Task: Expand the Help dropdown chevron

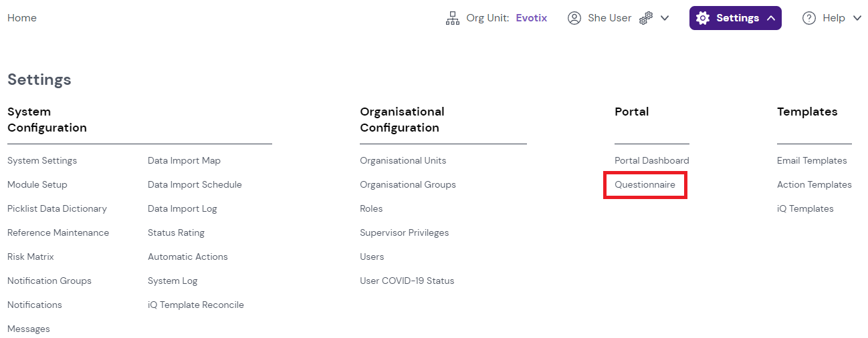Action: pyautogui.click(x=857, y=18)
